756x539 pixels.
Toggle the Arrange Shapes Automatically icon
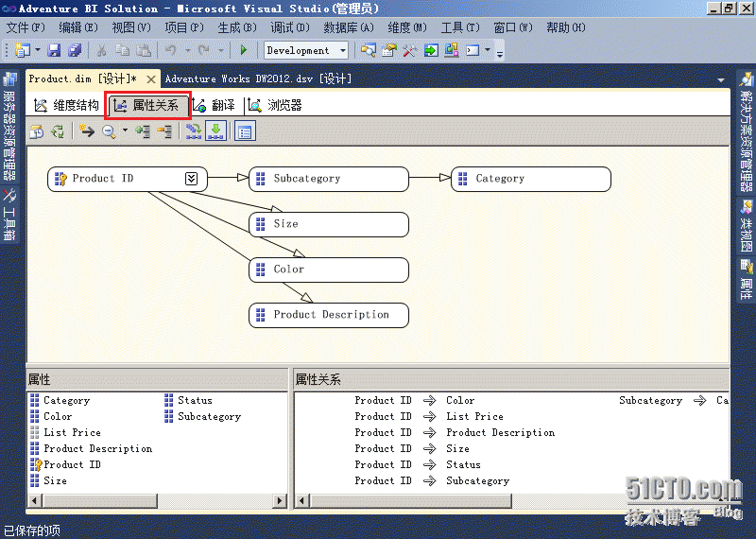216,130
